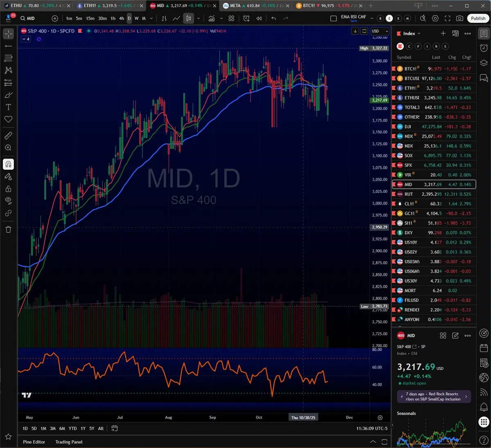This screenshot has height=448, width=491.
Task: Open the object tree layers panel
Action: (x=484, y=63)
